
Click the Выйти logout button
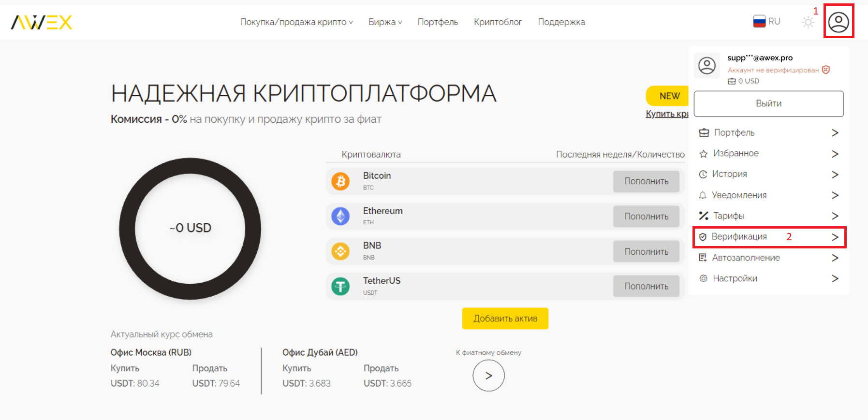(769, 103)
